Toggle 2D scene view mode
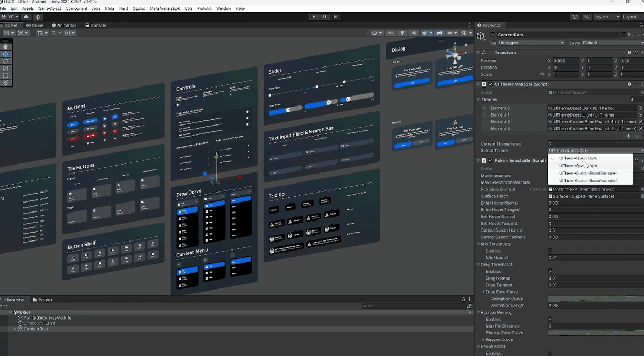 click(x=390, y=33)
